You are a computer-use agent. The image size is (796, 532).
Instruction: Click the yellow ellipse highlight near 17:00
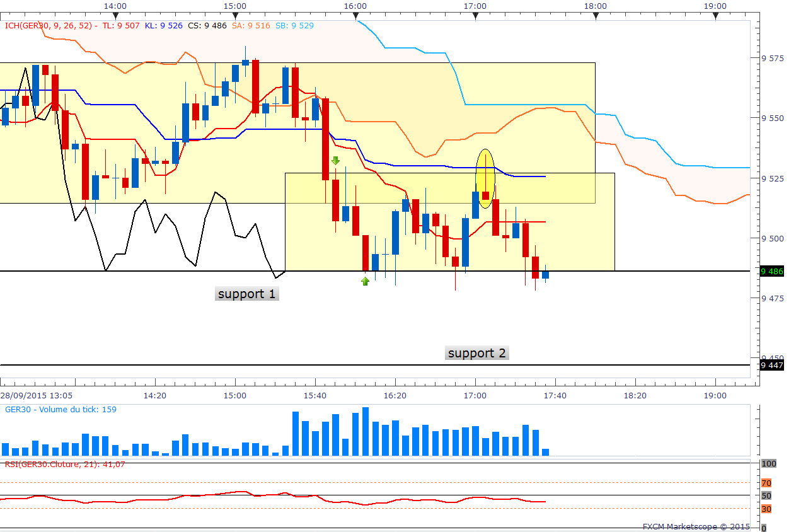coord(485,178)
